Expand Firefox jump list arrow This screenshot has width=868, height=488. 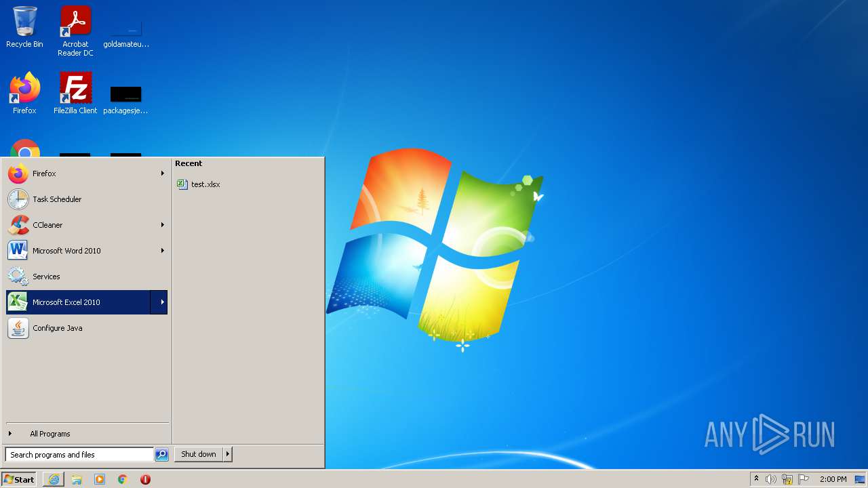162,174
